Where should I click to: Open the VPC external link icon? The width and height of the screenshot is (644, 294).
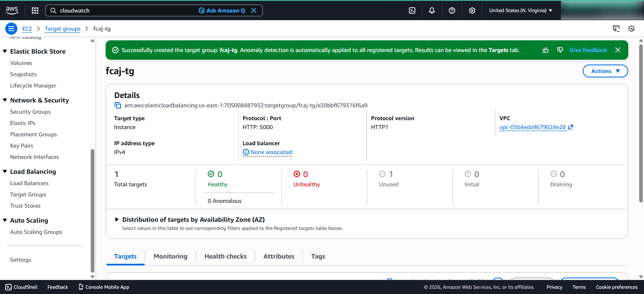(571, 127)
